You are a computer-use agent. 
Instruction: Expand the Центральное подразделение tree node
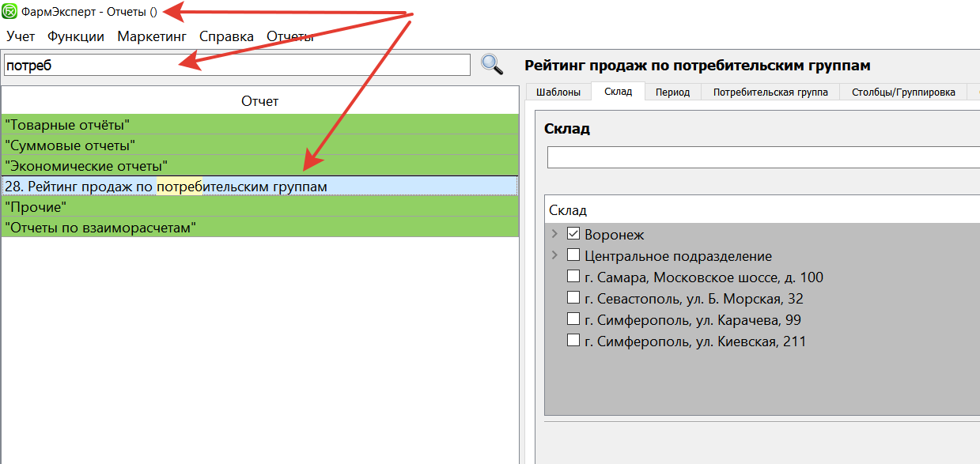[554, 256]
